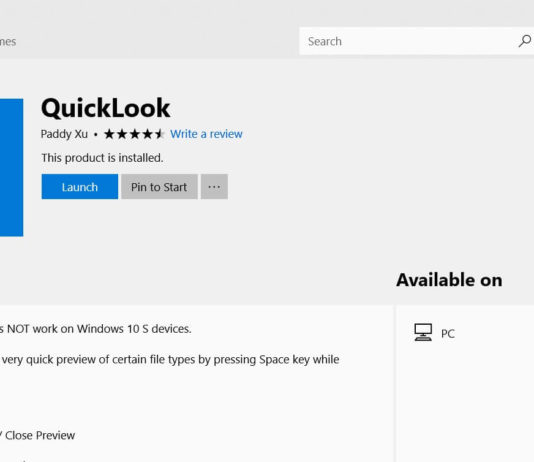Launch the QuickLook app
The height and width of the screenshot is (462, 534).
point(80,187)
